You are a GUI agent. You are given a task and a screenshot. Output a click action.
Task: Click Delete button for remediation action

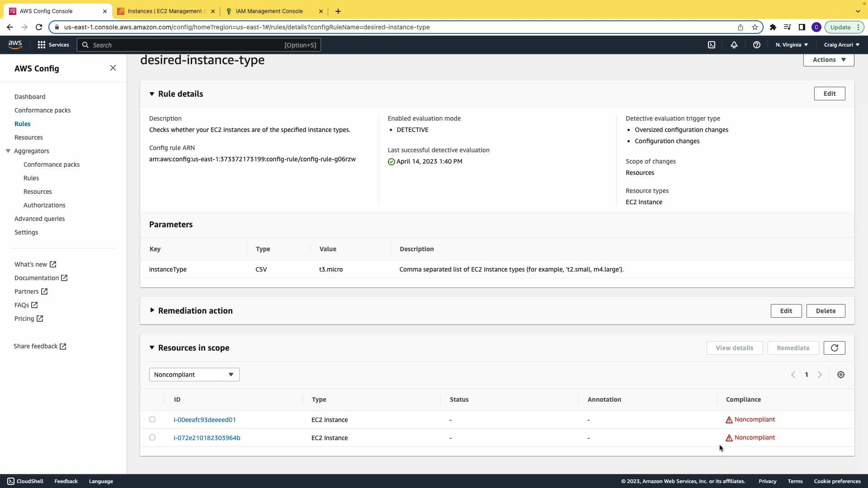(x=826, y=311)
